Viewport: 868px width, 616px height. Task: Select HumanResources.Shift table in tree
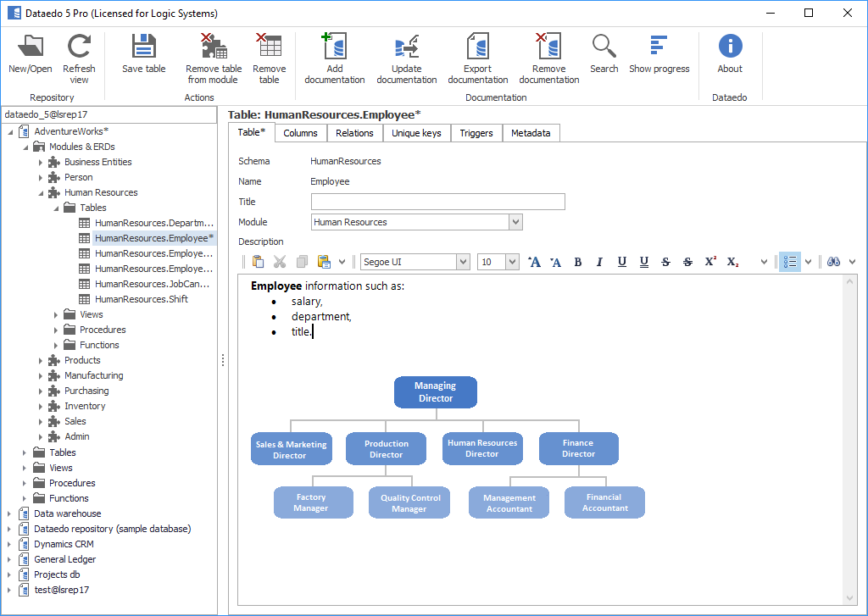pyautogui.click(x=142, y=299)
